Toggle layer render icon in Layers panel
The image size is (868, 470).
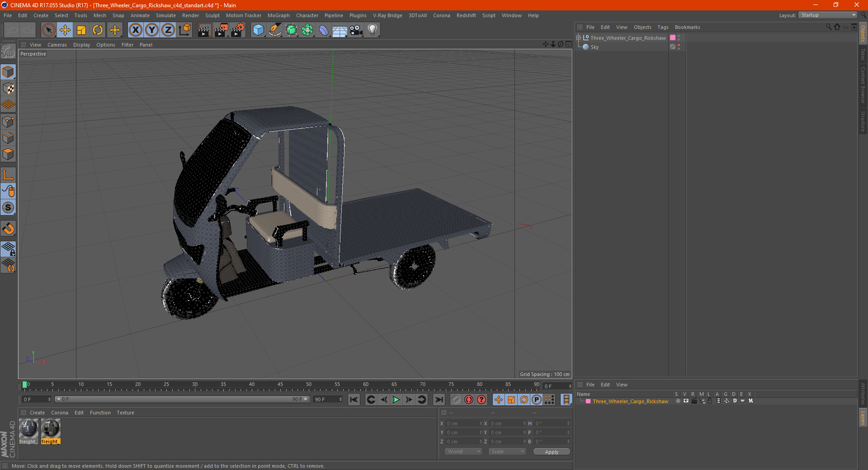pyautogui.click(x=694, y=401)
